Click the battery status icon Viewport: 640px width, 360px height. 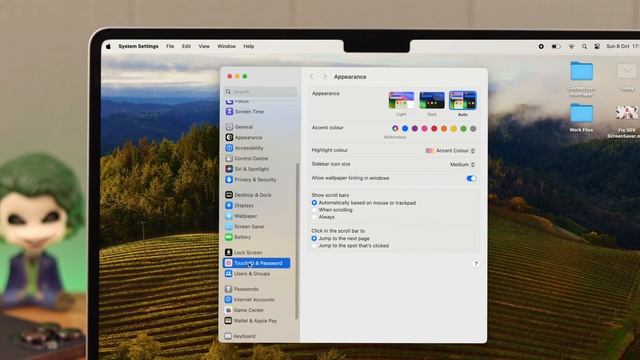(x=556, y=47)
